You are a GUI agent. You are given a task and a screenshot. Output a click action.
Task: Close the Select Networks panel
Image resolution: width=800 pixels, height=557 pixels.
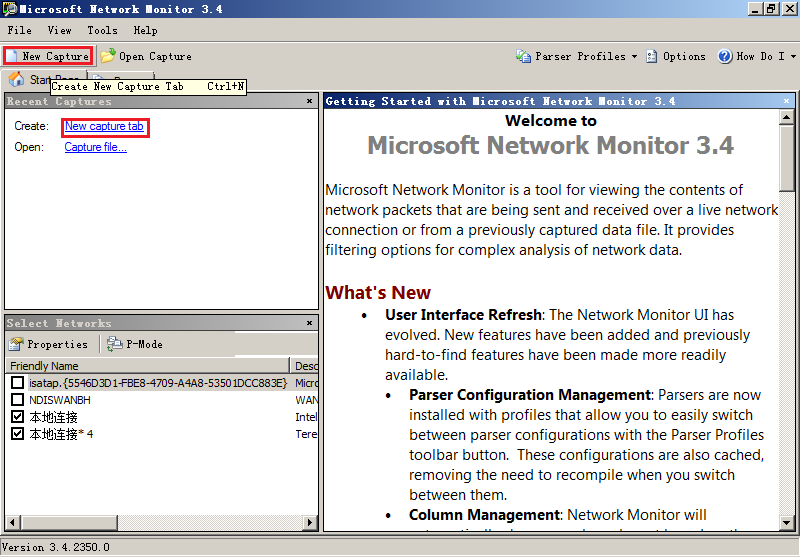(x=309, y=323)
